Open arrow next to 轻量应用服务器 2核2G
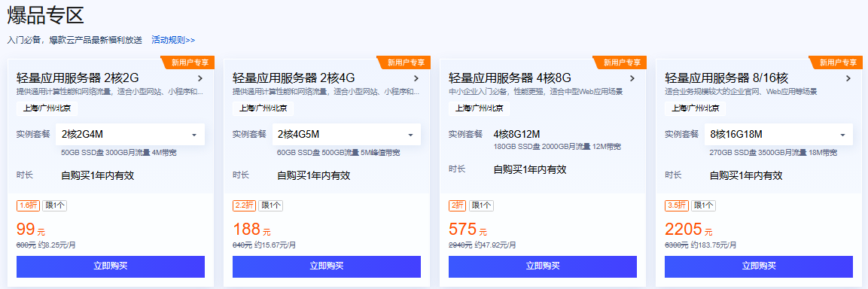868x289 pixels. click(199, 78)
